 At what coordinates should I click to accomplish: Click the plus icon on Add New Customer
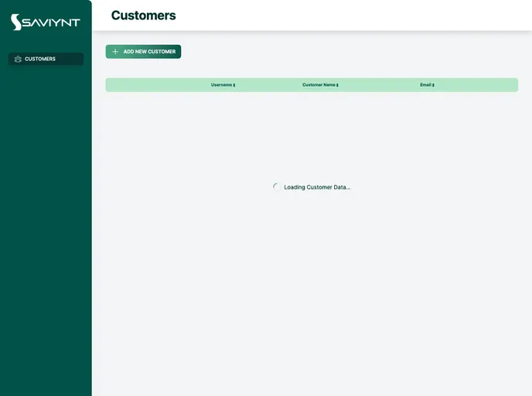[x=115, y=52]
